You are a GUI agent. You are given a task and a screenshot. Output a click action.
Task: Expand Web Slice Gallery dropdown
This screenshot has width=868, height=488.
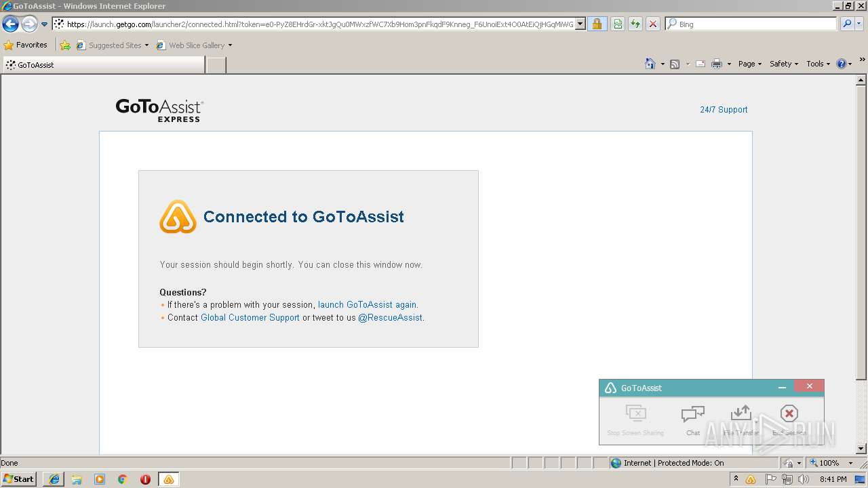230,45
